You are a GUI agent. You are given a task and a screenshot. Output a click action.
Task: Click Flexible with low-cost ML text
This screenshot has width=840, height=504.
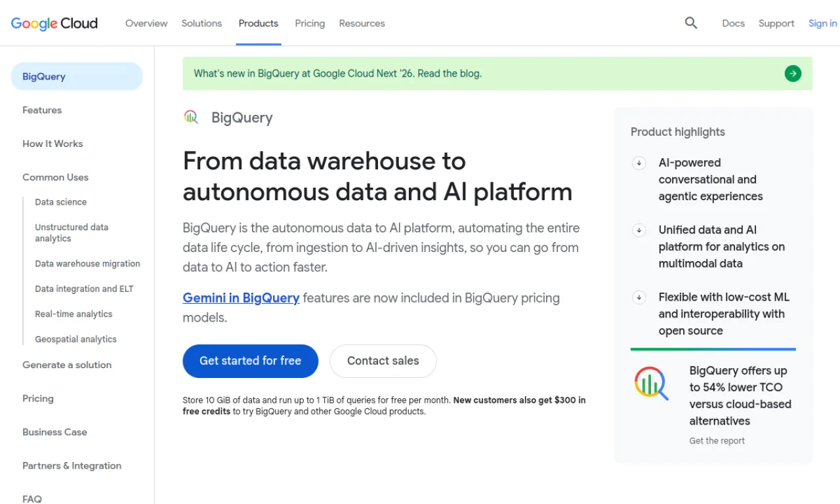[x=724, y=314]
